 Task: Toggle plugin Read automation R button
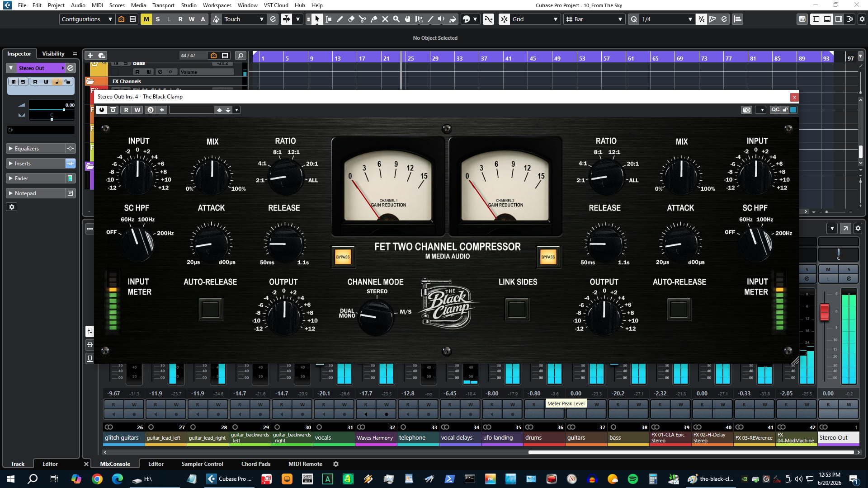(x=126, y=110)
